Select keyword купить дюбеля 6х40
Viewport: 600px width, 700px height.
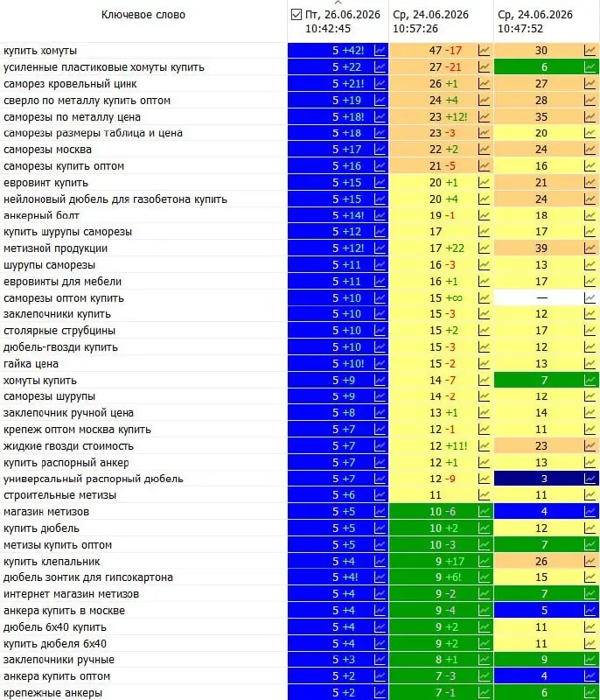coord(55,643)
